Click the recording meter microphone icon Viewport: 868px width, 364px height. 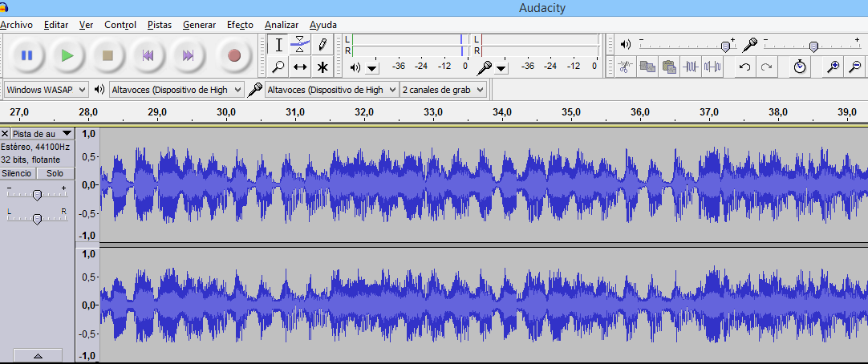tap(485, 67)
